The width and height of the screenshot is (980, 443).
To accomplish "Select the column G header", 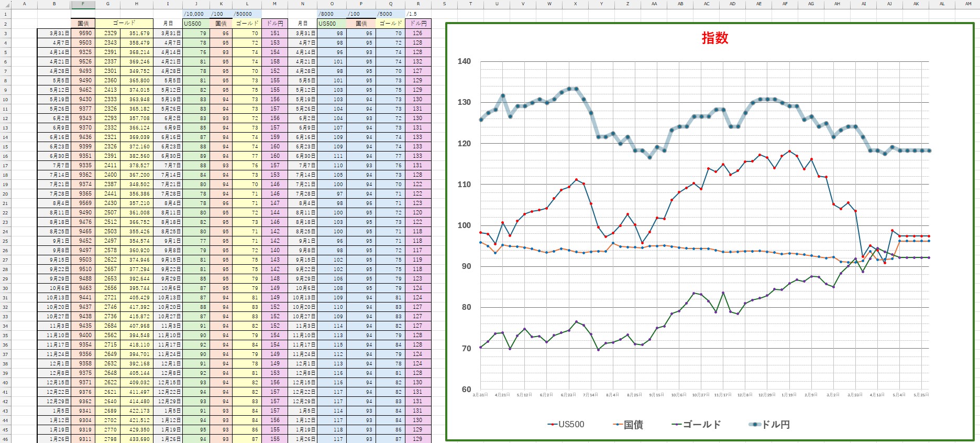I will (107, 4).
